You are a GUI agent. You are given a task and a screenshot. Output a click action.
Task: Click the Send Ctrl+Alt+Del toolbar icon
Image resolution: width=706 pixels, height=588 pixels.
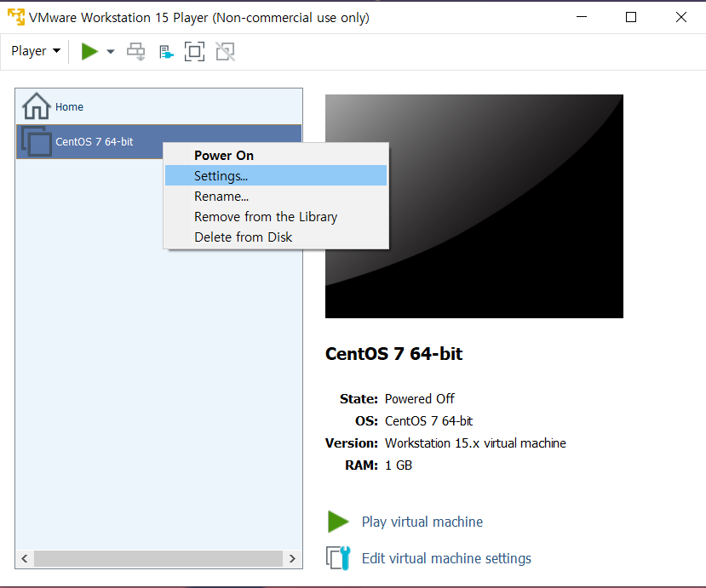tap(136, 52)
